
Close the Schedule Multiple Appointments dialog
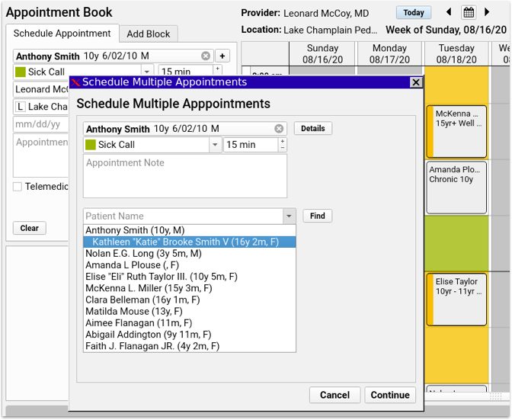(416, 82)
